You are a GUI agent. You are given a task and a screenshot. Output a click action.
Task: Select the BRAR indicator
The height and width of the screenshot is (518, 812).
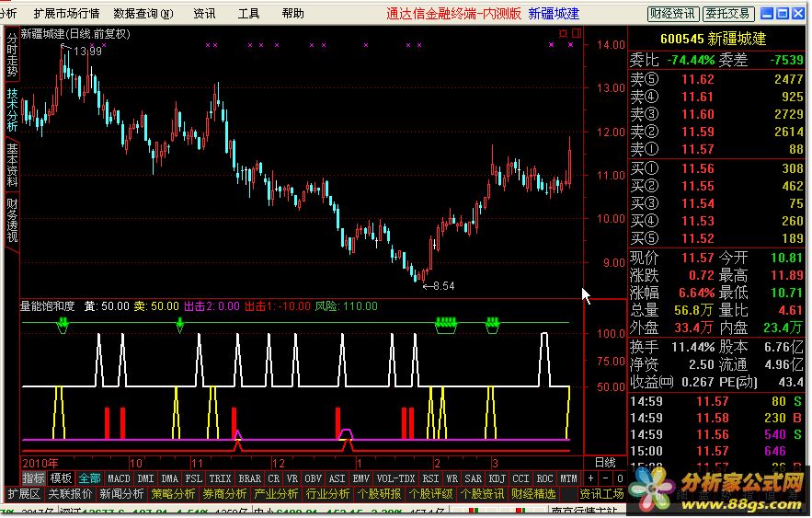pos(249,478)
